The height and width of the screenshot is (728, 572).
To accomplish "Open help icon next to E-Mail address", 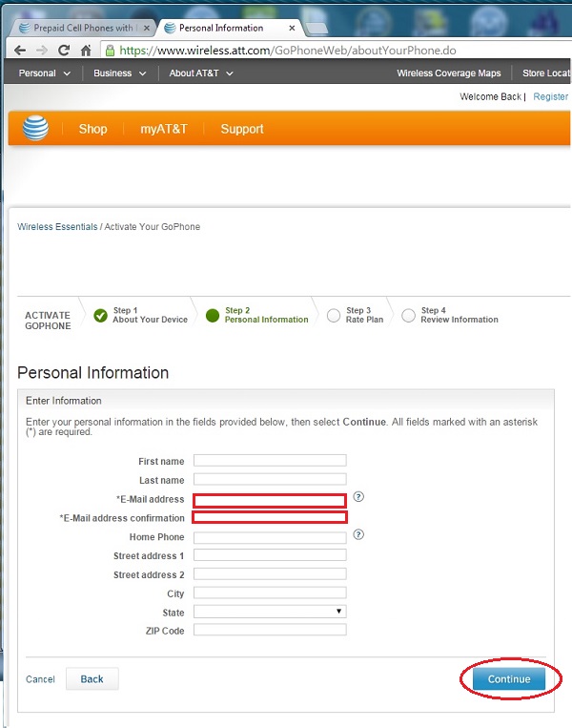I will point(358,497).
